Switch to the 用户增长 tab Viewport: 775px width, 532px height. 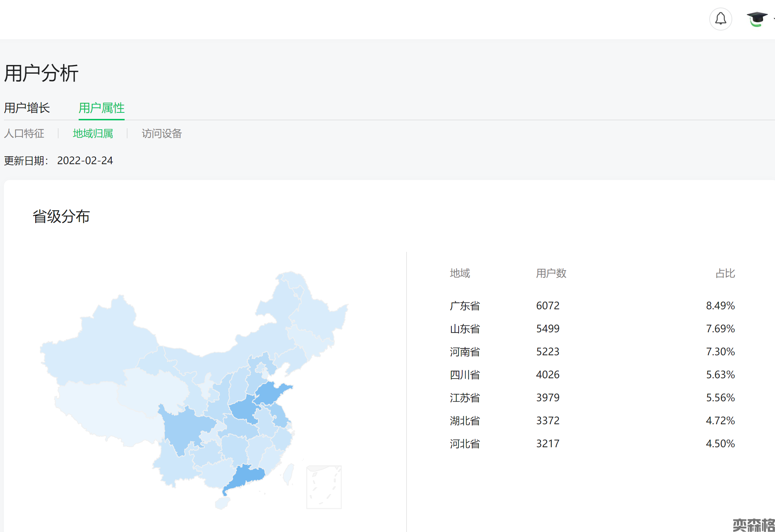point(27,108)
